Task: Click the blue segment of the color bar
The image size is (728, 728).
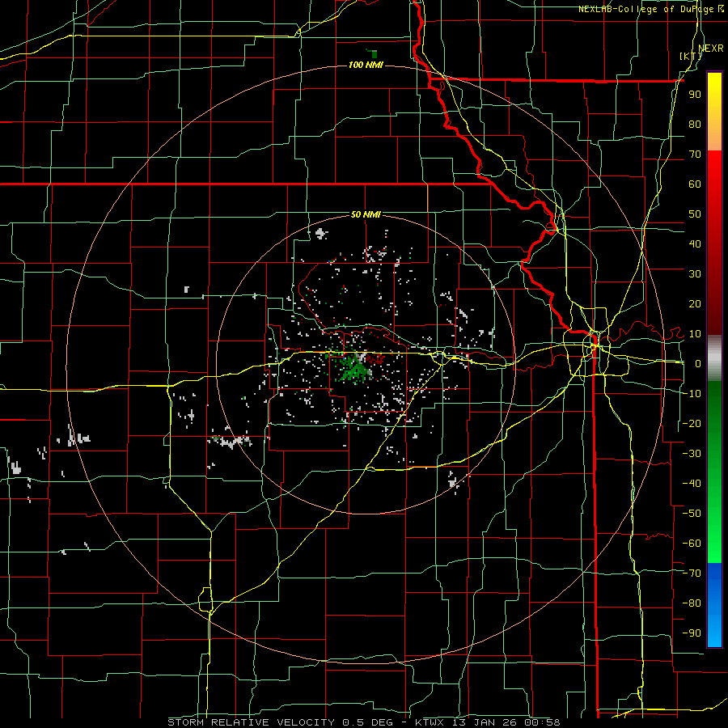Action: point(714,605)
